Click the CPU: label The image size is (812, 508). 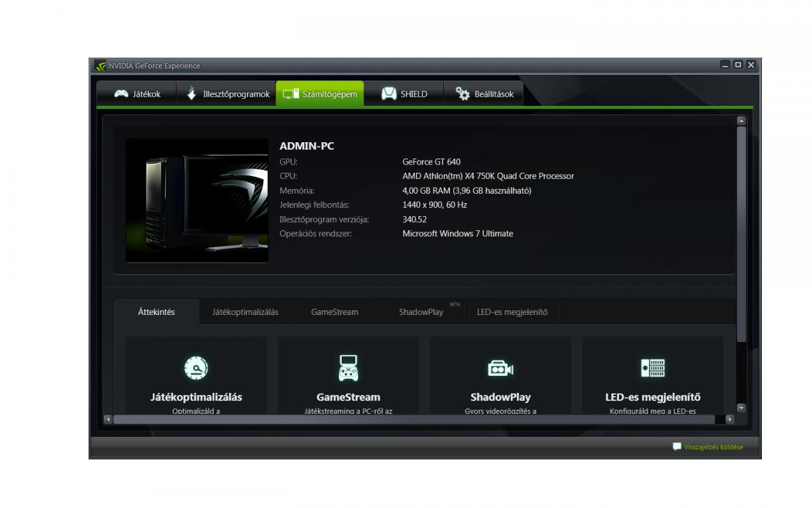(288, 176)
